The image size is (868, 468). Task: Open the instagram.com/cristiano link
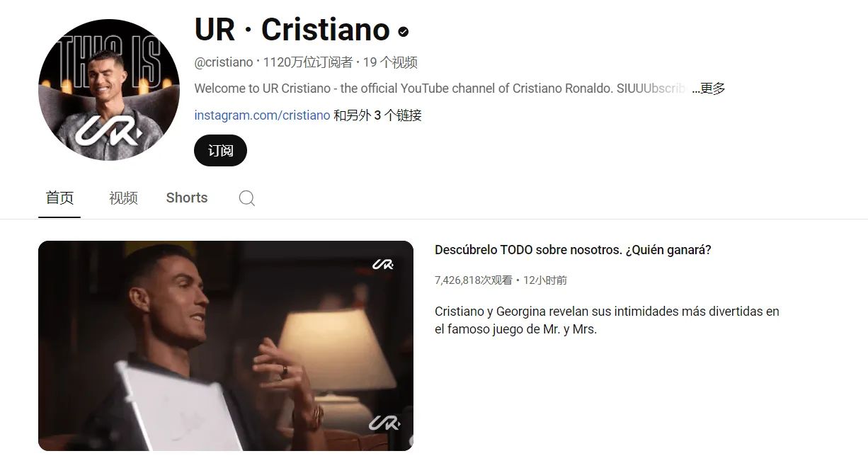pyautogui.click(x=262, y=115)
